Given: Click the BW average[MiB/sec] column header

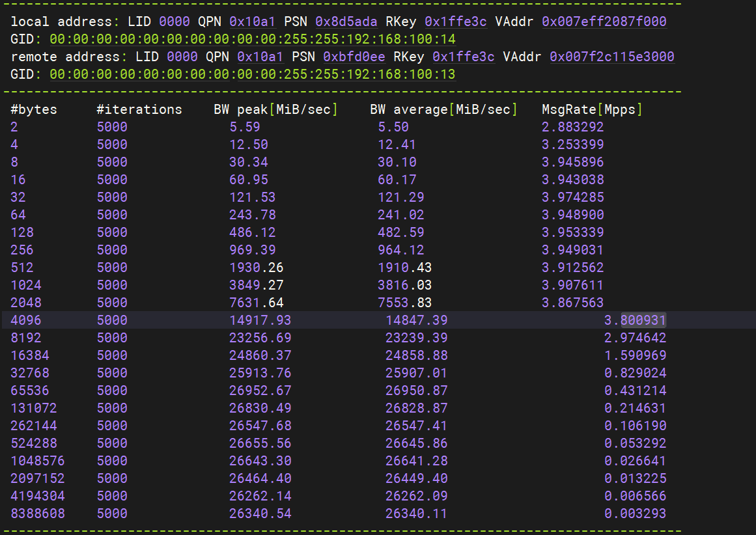Looking at the screenshot, I should (443, 109).
